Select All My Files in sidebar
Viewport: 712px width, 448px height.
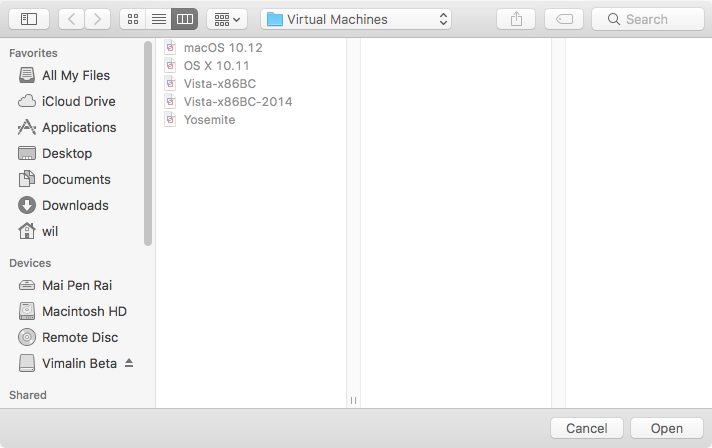point(76,75)
